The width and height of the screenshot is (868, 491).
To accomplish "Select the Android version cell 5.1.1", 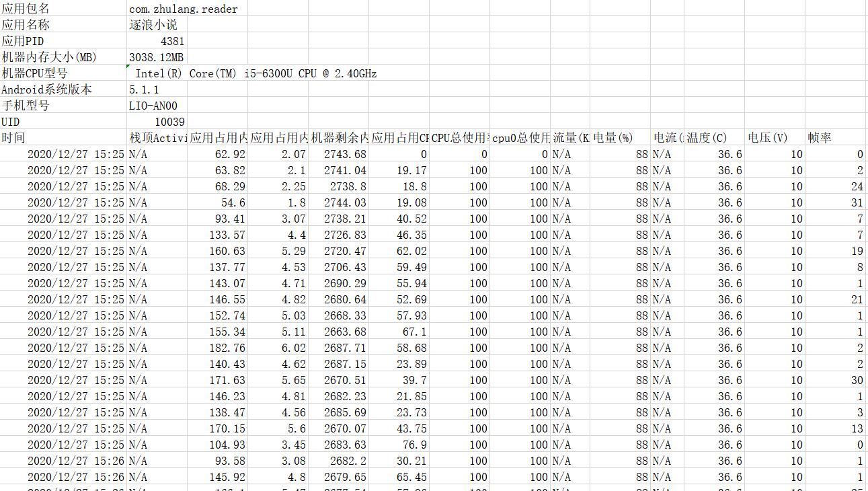I will [x=157, y=89].
